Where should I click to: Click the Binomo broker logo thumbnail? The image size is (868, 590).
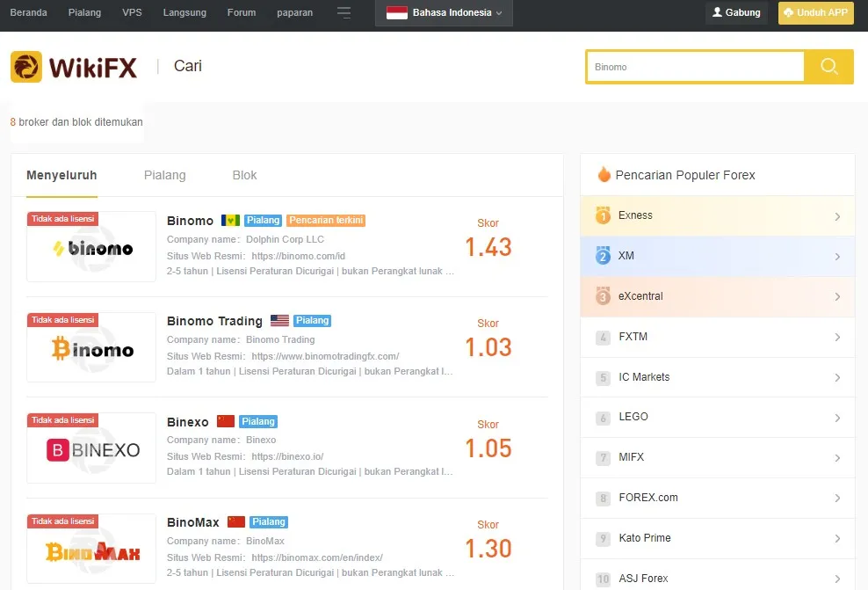[x=91, y=246]
